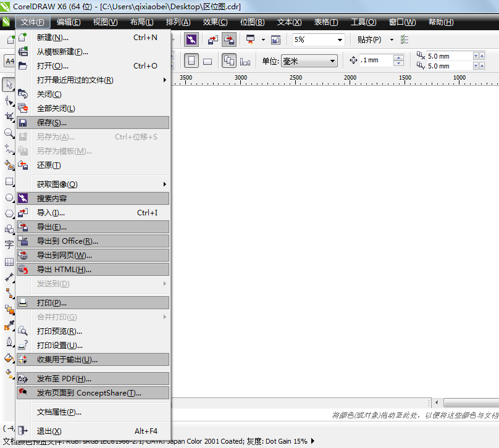Expand application launcher dropdown arrow
The width and height of the screenshot is (499, 448).
tap(263, 39)
